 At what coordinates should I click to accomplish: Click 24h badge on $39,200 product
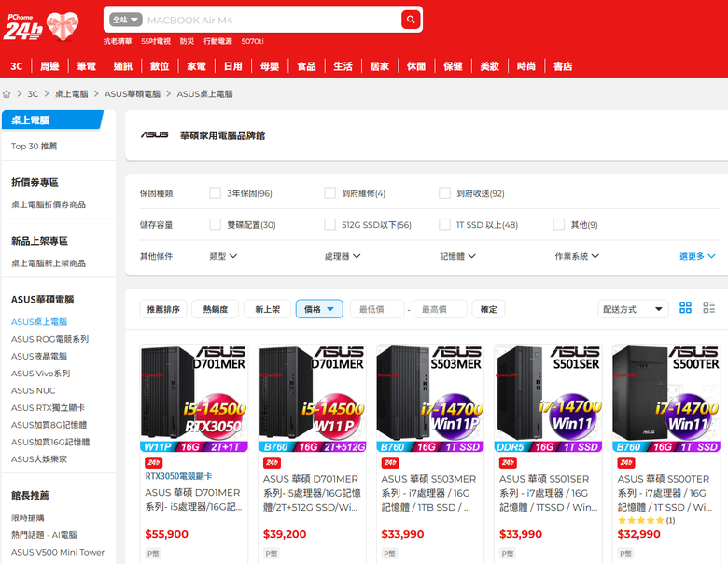pos(272,462)
